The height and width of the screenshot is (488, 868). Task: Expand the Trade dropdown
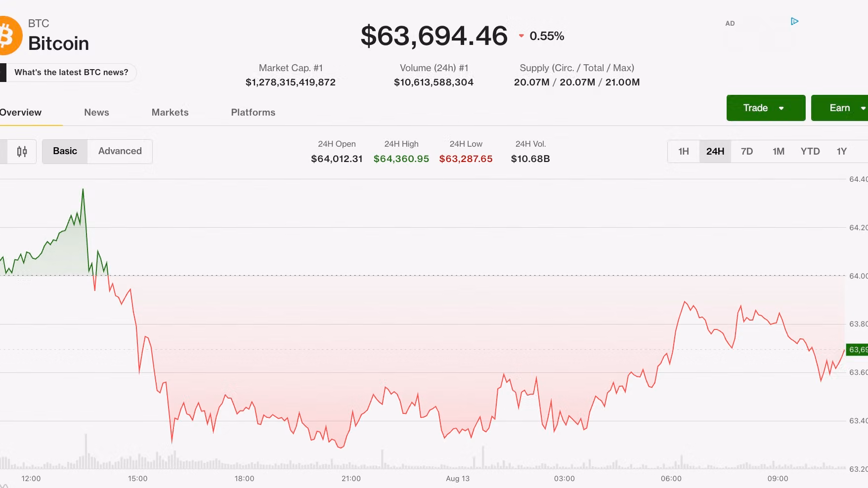766,108
